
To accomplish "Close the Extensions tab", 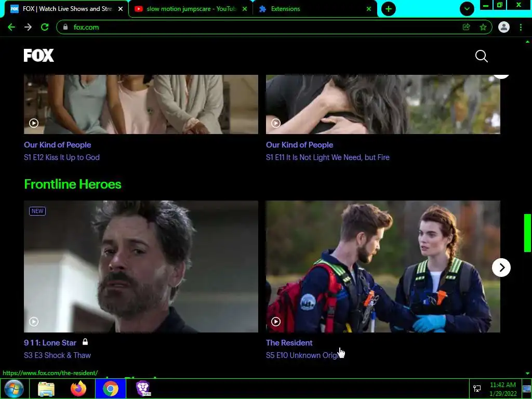I will 369,9.
